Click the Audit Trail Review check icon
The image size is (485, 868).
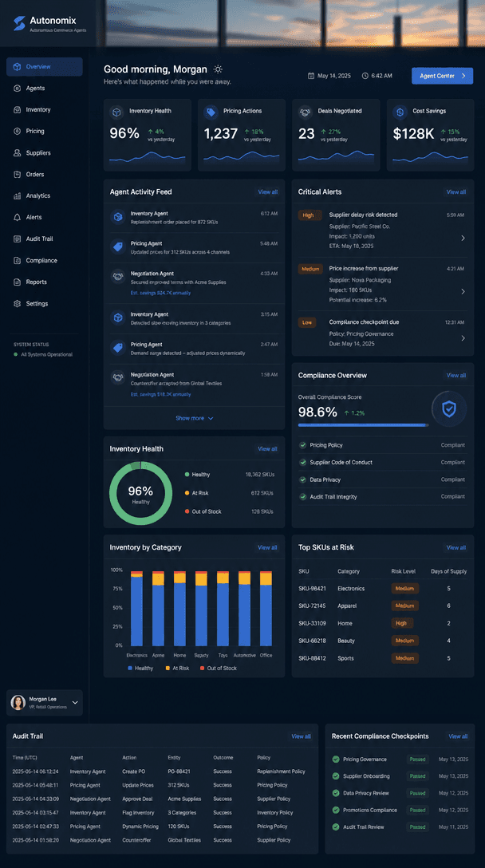tap(336, 827)
